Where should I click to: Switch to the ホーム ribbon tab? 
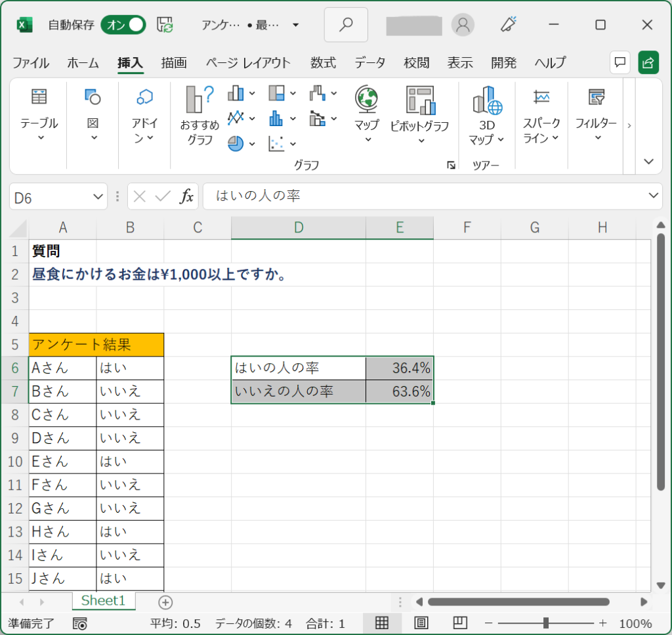(x=83, y=63)
